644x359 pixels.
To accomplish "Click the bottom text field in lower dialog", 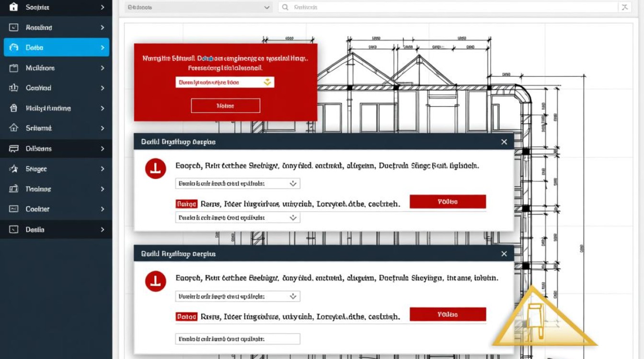I will [238, 339].
